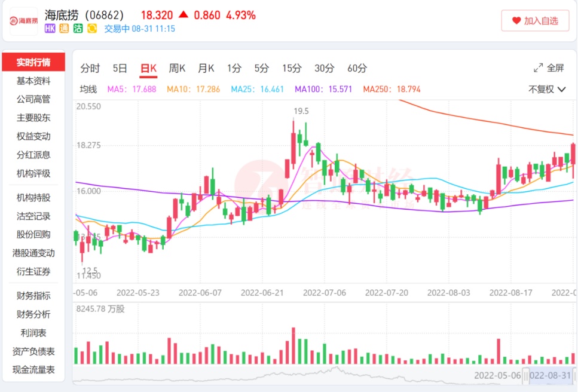578x392 pixels.
Task: Click left handle of date range slider
Action: tap(526, 375)
